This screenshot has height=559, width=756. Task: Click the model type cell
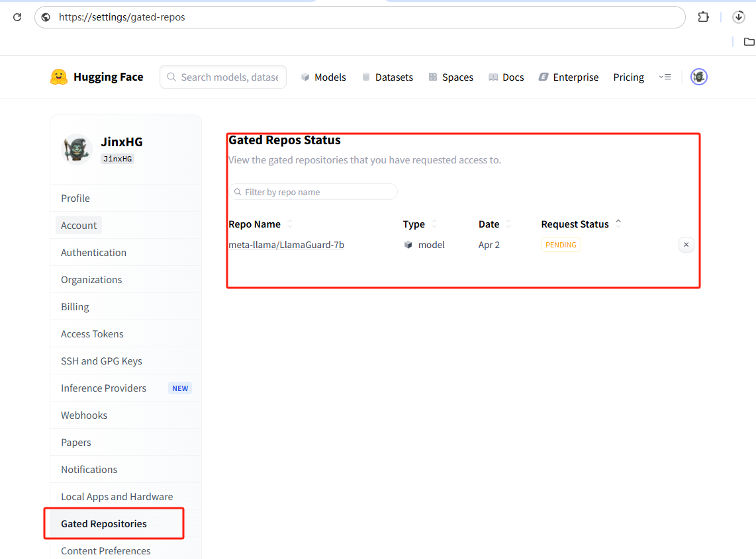[424, 245]
